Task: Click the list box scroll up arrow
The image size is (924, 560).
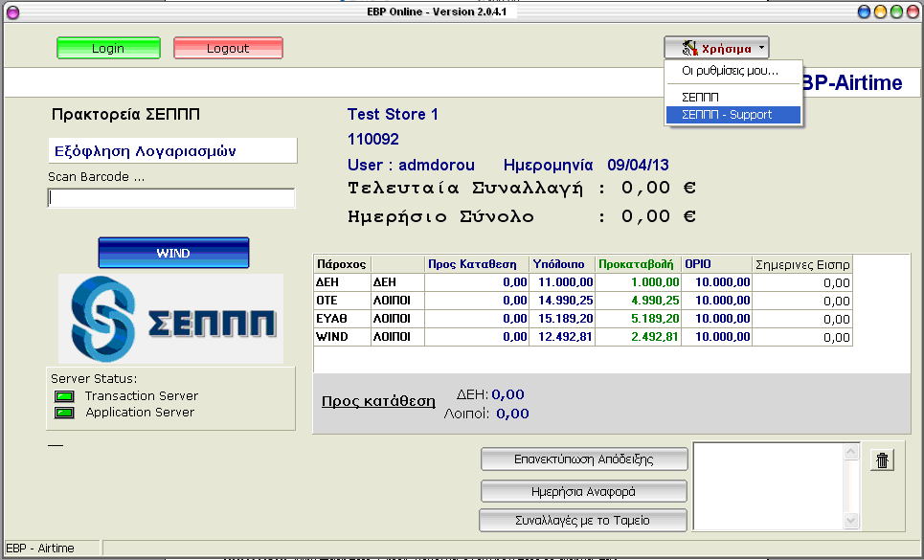Action: coord(851,452)
